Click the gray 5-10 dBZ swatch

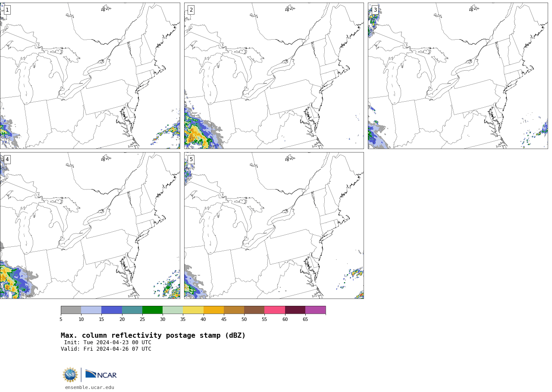(x=71, y=310)
